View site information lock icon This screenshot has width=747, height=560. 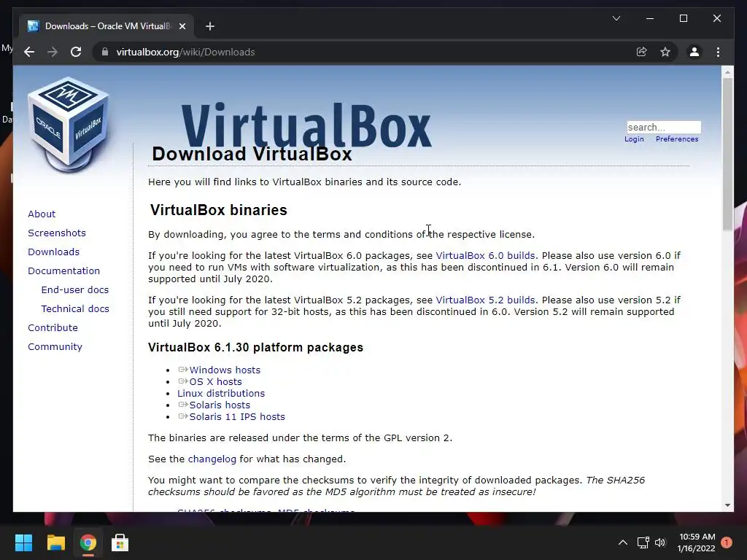105,52
